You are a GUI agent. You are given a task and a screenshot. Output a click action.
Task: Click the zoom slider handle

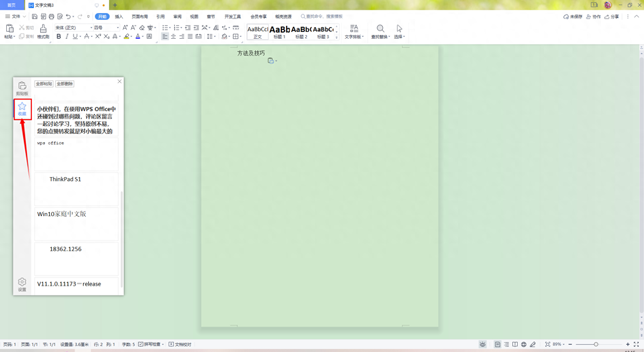click(596, 344)
